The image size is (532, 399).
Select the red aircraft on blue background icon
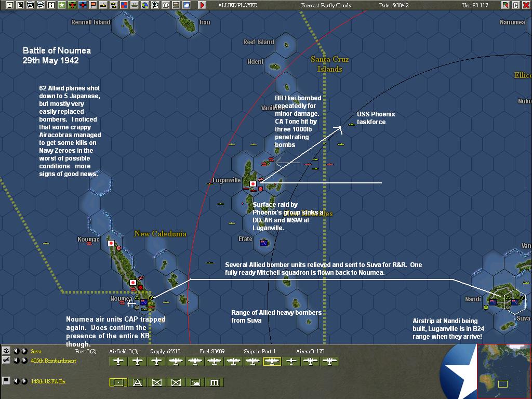(83, 5)
